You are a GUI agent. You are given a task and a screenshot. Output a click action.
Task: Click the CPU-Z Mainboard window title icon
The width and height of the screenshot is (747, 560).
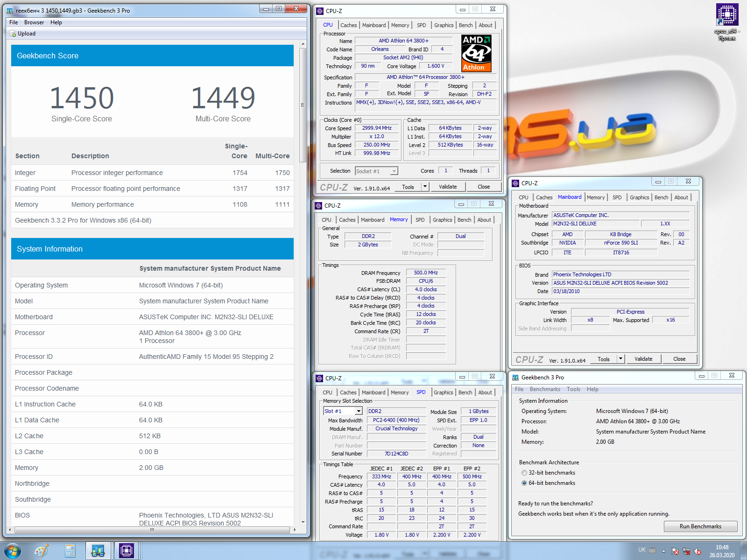pos(515,183)
